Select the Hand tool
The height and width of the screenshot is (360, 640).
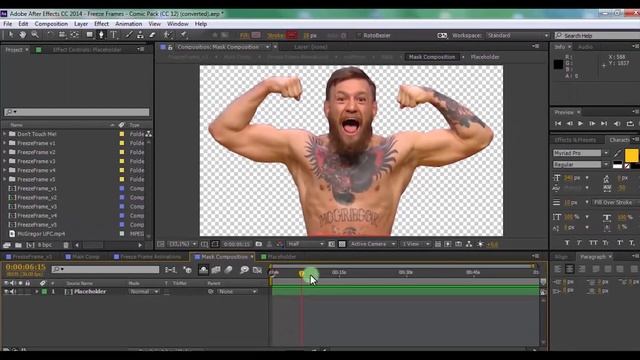point(22,35)
